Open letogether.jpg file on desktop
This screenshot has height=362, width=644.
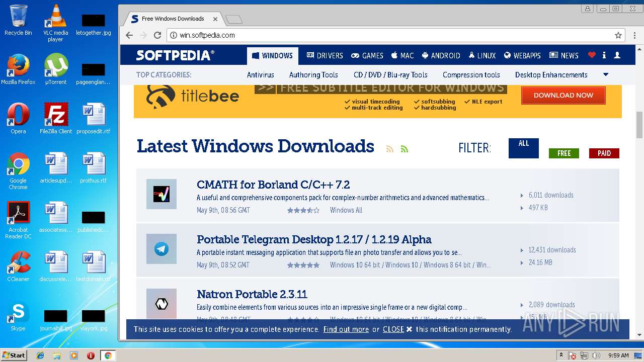pos(93,24)
